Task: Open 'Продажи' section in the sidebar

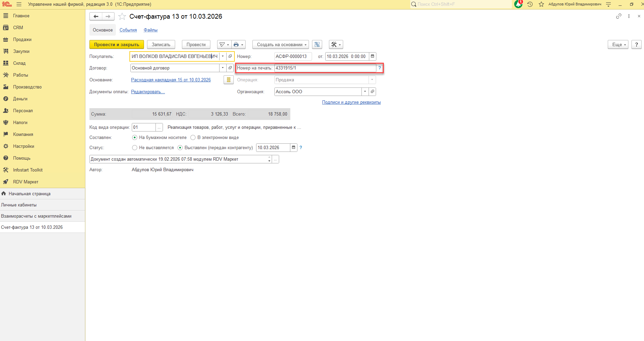Action: [22, 40]
